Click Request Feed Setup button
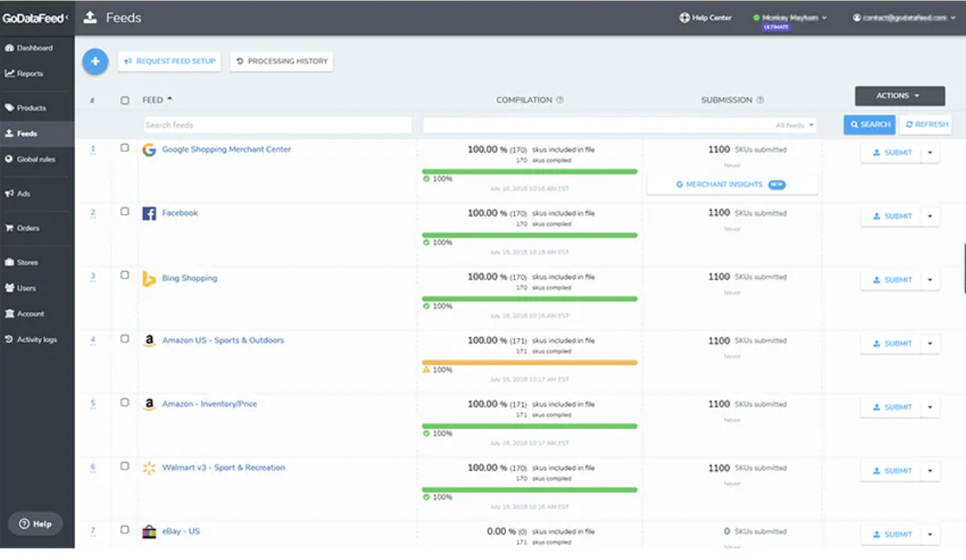This screenshot has width=966, height=560. (x=169, y=61)
